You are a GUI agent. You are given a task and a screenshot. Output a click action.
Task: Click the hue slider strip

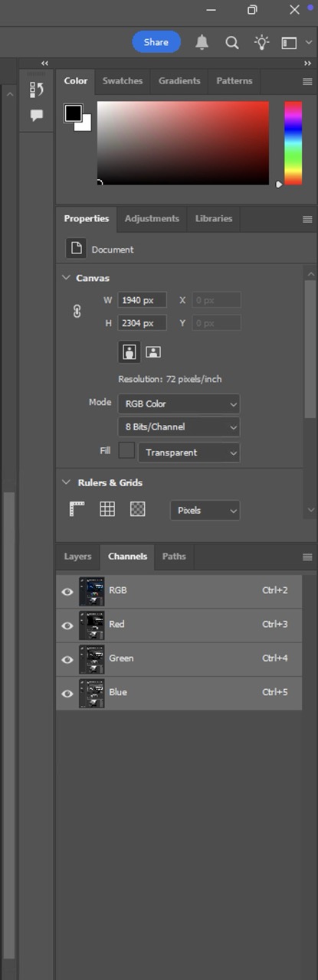click(293, 143)
